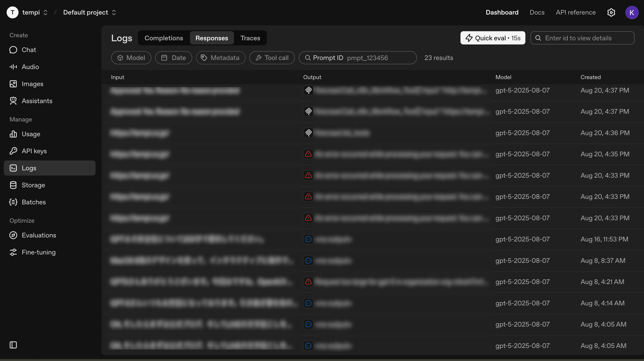644x361 pixels.
Task: Go to Audio section
Action: click(x=30, y=67)
